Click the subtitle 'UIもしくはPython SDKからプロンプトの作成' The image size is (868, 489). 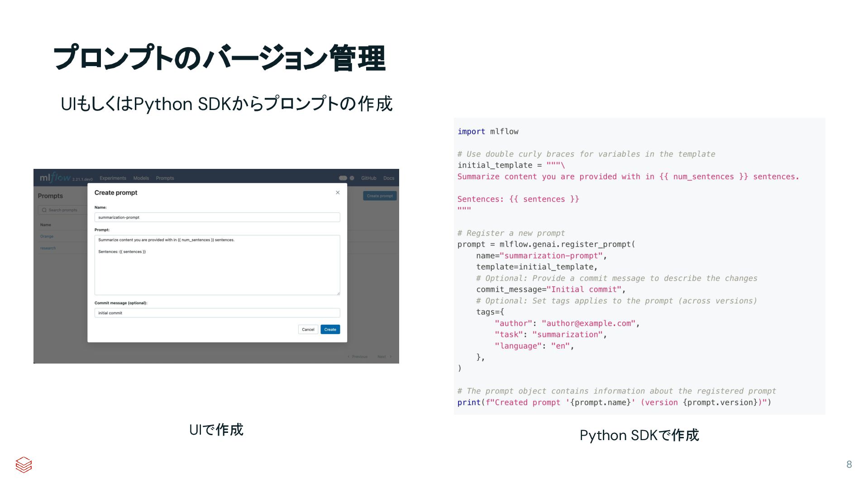[x=227, y=104]
